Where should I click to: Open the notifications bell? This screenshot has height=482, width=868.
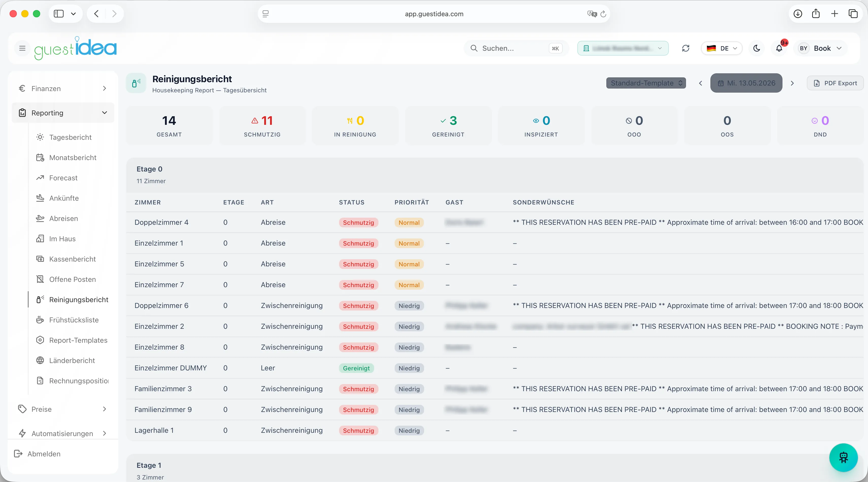click(779, 48)
